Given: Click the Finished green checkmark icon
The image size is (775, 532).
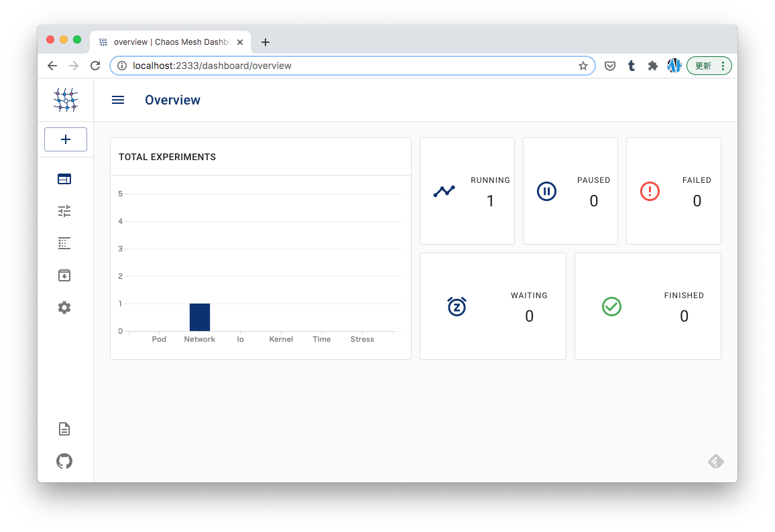Looking at the screenshot, I should [612, 306].
